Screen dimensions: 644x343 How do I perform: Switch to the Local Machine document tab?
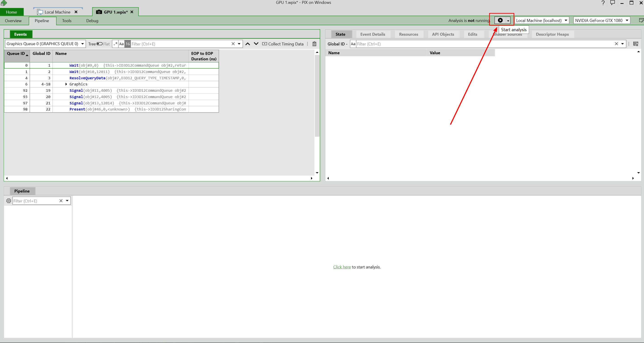57,12
